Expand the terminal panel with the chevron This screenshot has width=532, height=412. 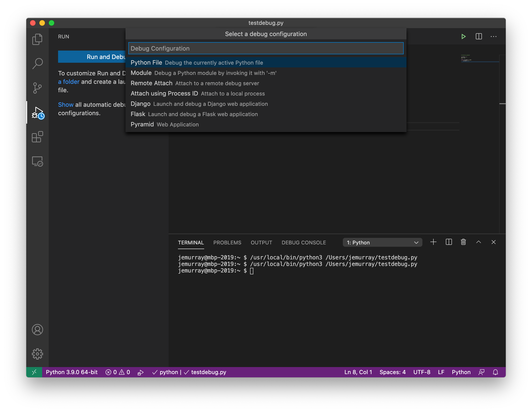point(478,242)
